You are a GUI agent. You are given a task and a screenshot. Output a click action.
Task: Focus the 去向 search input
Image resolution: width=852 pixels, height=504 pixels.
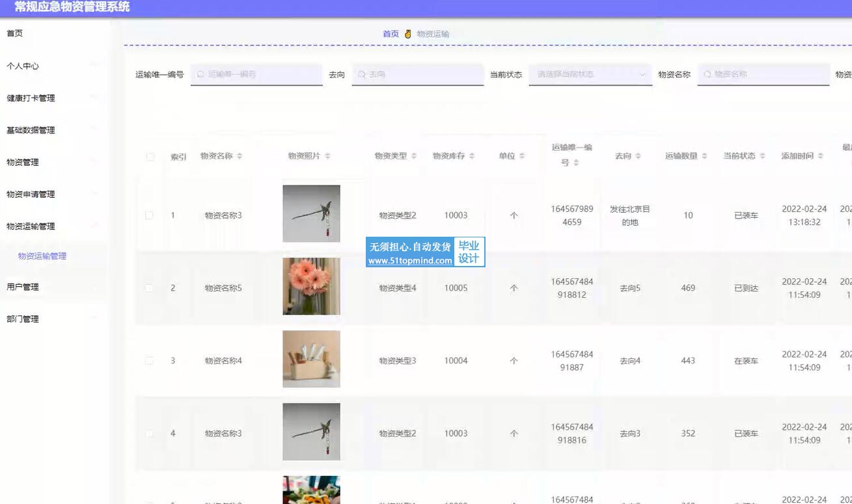tap(418, 74)
